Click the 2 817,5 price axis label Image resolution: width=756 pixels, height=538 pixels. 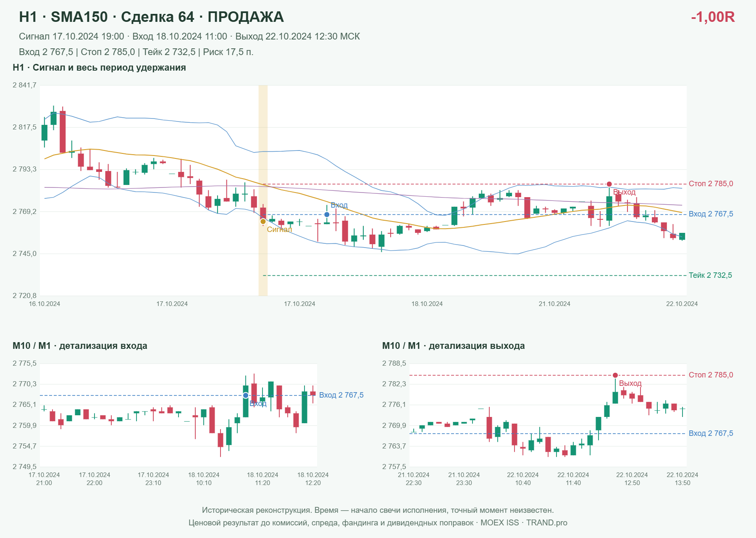(x=24, y=127)
